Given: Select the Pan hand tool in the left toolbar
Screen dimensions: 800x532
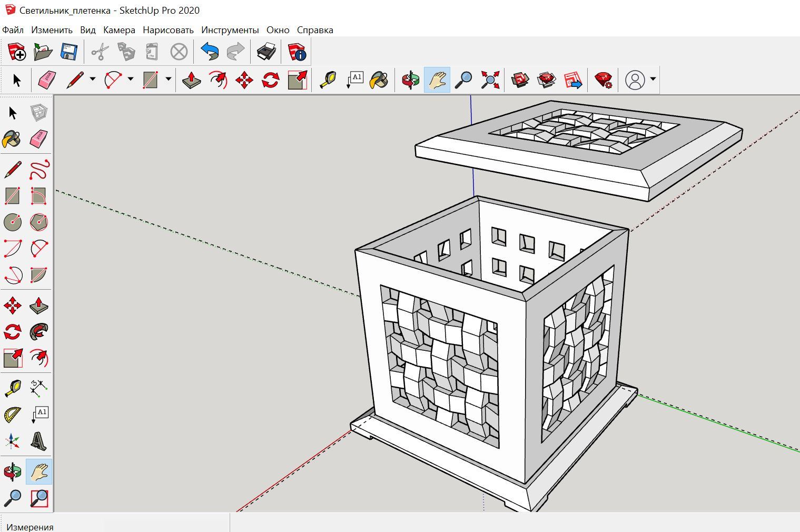Looking at the screenshot, I should 39,471.
